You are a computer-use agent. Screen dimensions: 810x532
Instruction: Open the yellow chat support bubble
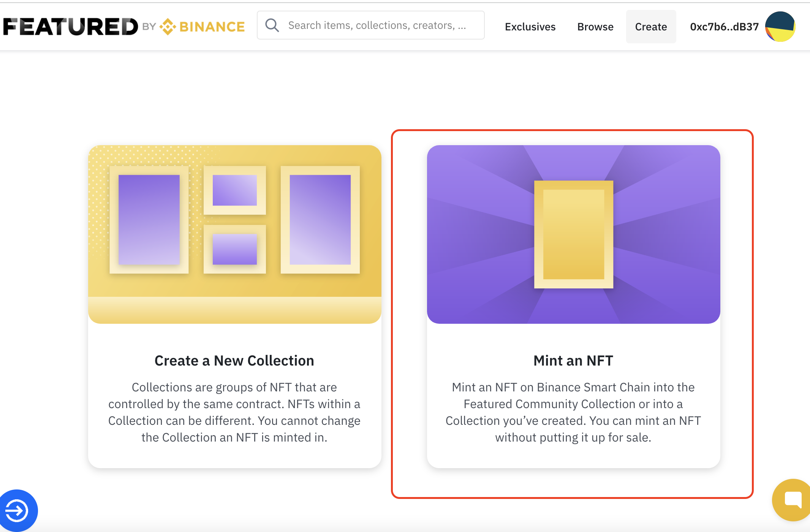point(792,499)
